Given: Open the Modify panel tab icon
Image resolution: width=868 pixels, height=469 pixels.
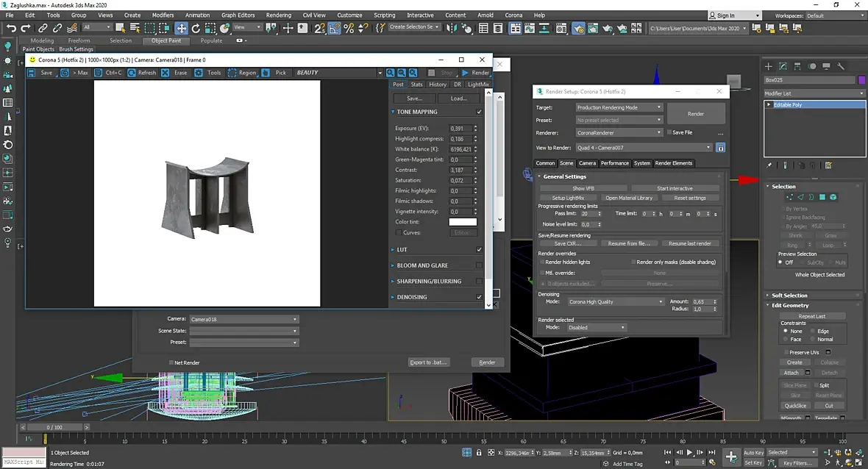Looking at the screenshot, I should tap(783, 66).
